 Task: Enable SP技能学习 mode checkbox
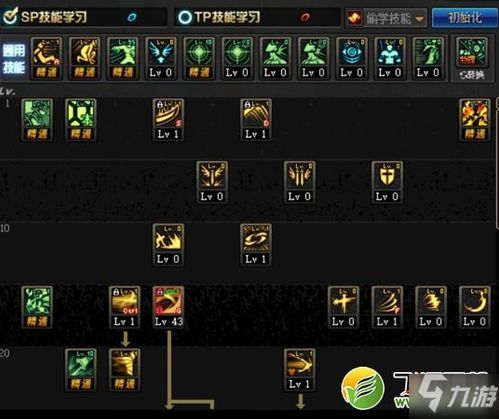[x=10, y=17]
